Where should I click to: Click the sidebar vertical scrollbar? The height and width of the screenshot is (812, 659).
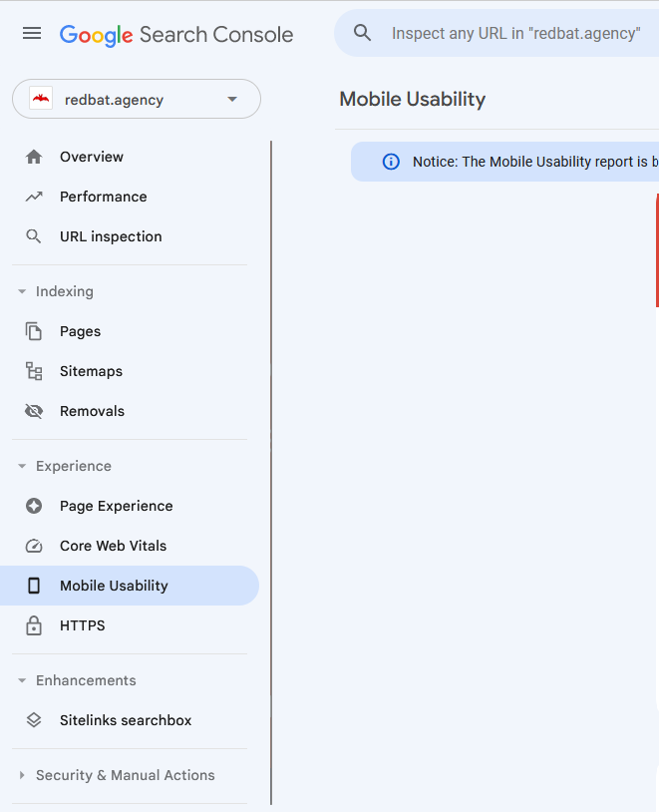271,473
